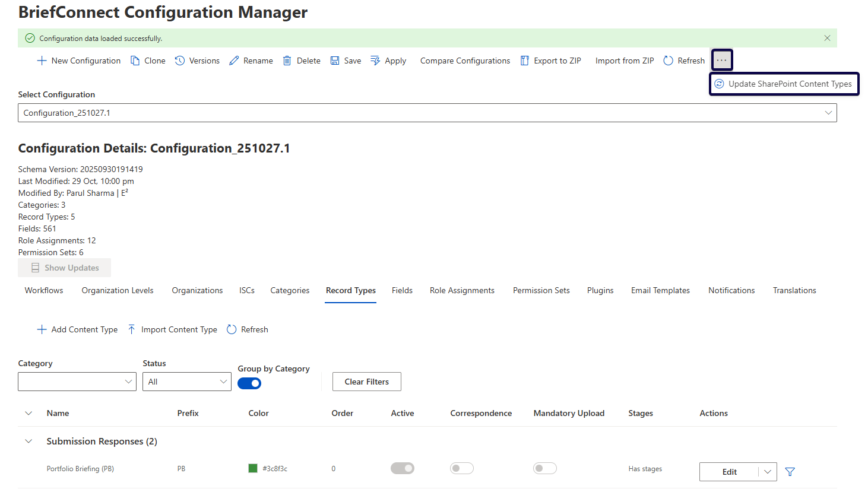Toggle Mandatory Upload for Portfolio Briefing
This screenshot has width=868, height=489.
pyautogui.click(x=544, y=468)
